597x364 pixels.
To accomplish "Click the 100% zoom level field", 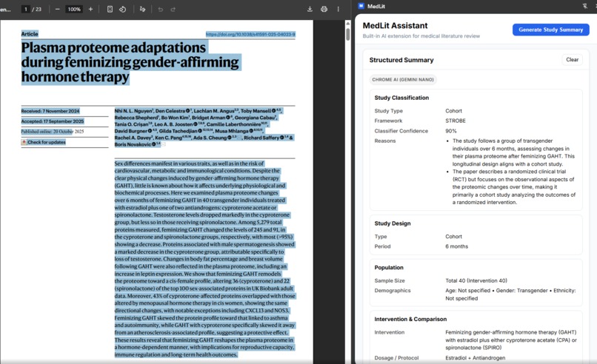I will 74,9.
